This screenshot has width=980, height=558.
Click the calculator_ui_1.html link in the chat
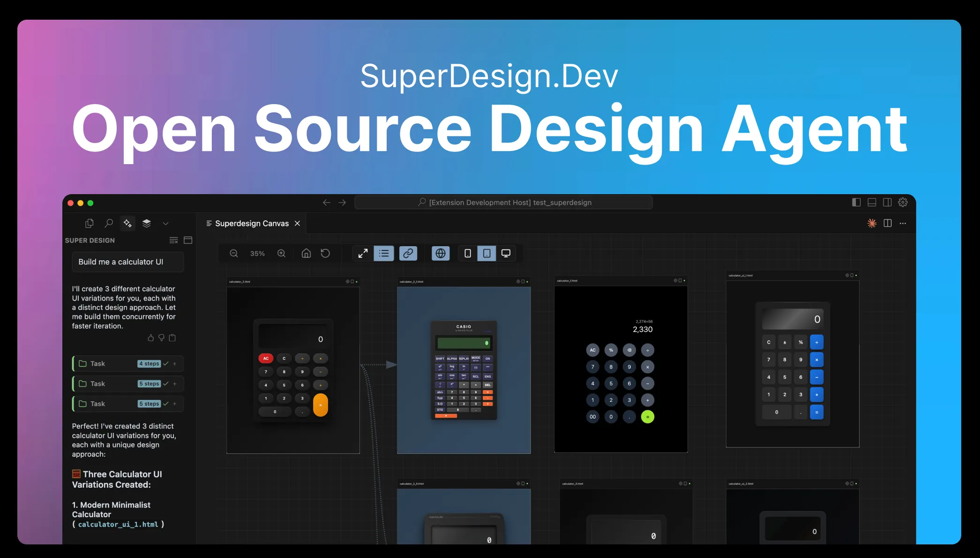coord(119,524)
